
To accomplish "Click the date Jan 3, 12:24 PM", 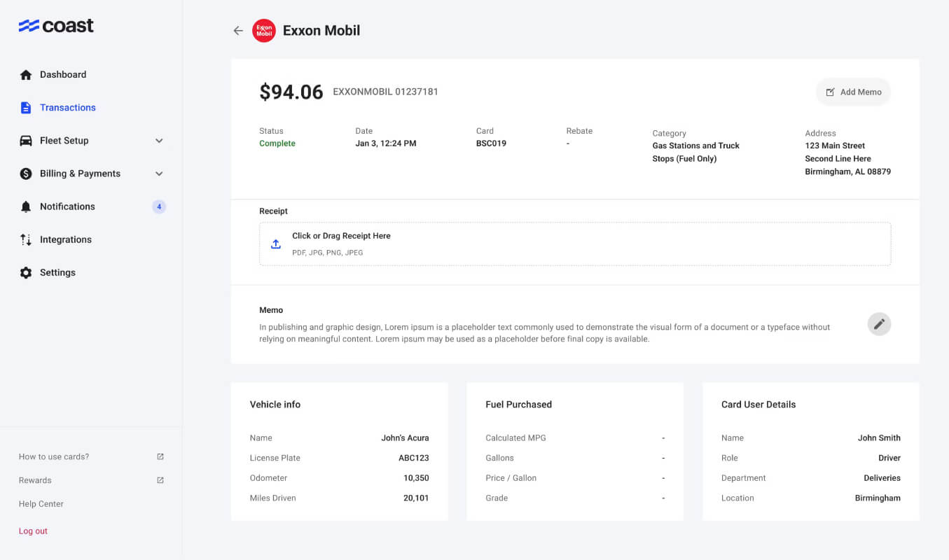I will [386, 143].
